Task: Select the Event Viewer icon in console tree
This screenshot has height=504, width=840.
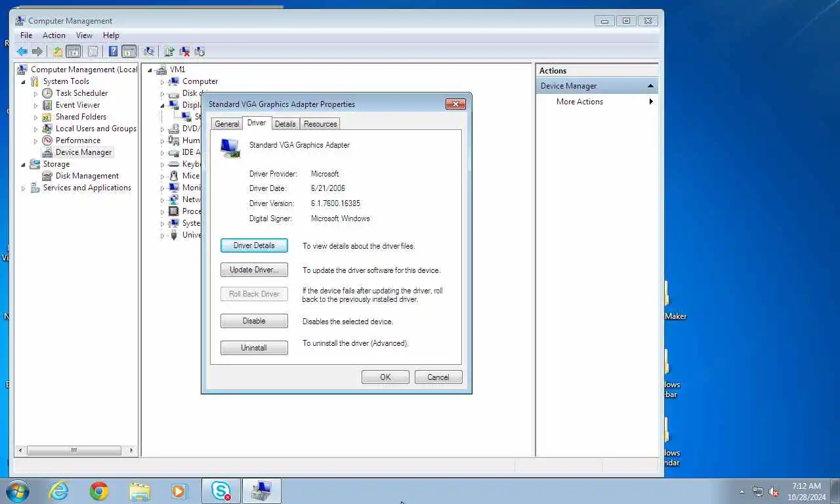Action: [x=47, y=105]
